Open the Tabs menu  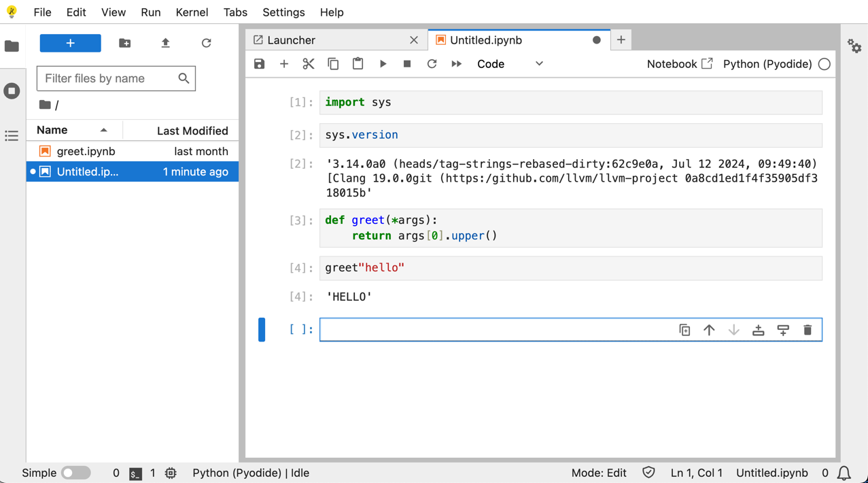tap(235, 12)
